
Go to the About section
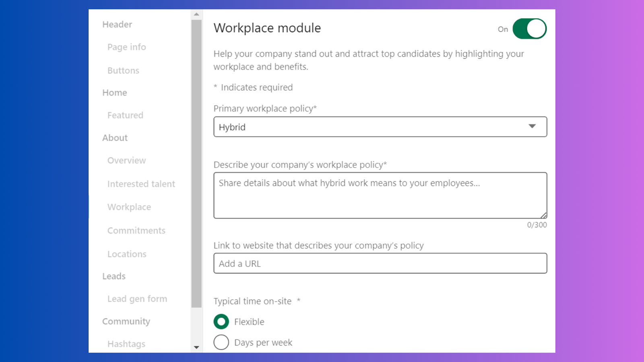115,138
